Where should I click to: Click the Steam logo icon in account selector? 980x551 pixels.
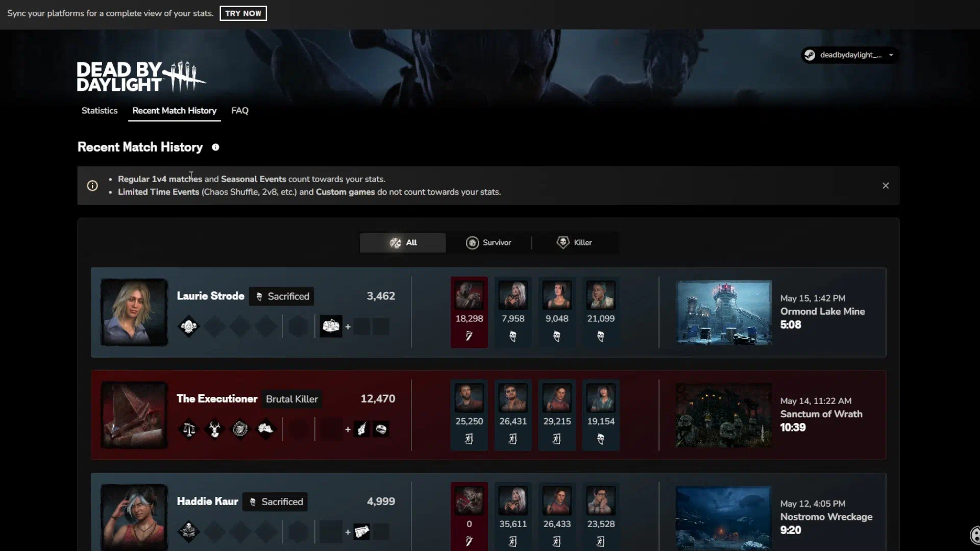tap(810, 55)
